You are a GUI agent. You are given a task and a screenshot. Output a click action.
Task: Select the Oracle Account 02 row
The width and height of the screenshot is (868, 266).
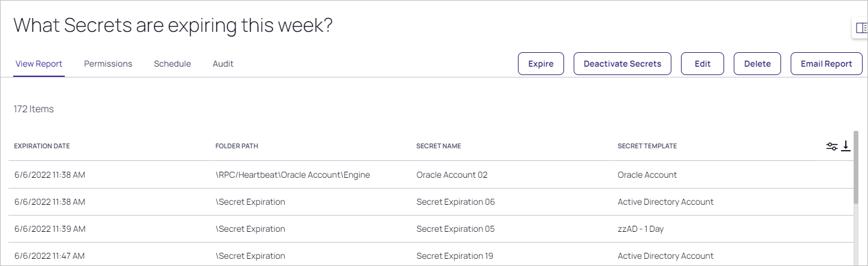431,175
